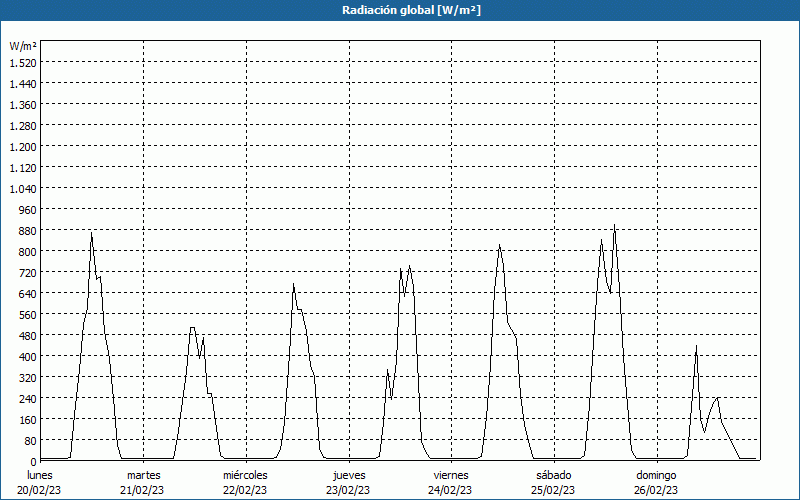The height and width of the screenshot is (500, 800).
Task: Click the '20/02/23' date label
Action: (x=39, y=490)
